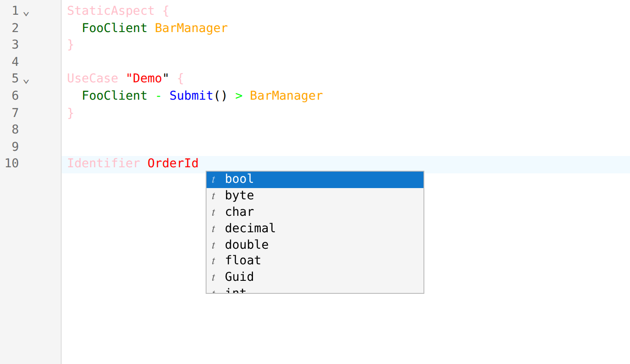Select Guid type suggestion
The image size is (630, 364).
(315, 277)
